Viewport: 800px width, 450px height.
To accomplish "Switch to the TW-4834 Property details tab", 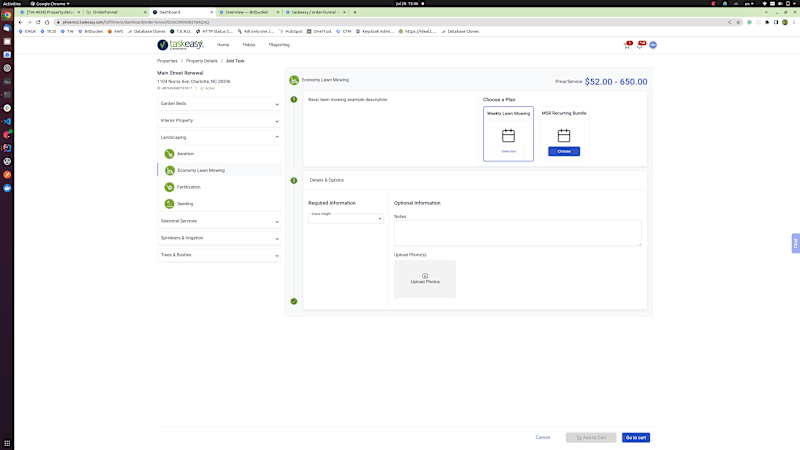I will (49, 12).
